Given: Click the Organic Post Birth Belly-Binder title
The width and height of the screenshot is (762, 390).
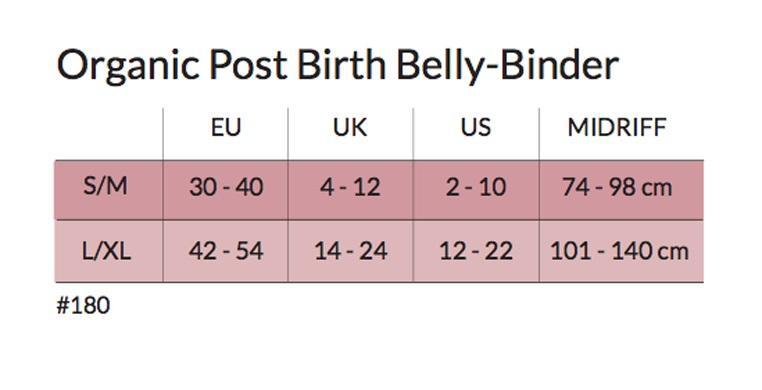Looking at the screenshot, I should [338, 66].
